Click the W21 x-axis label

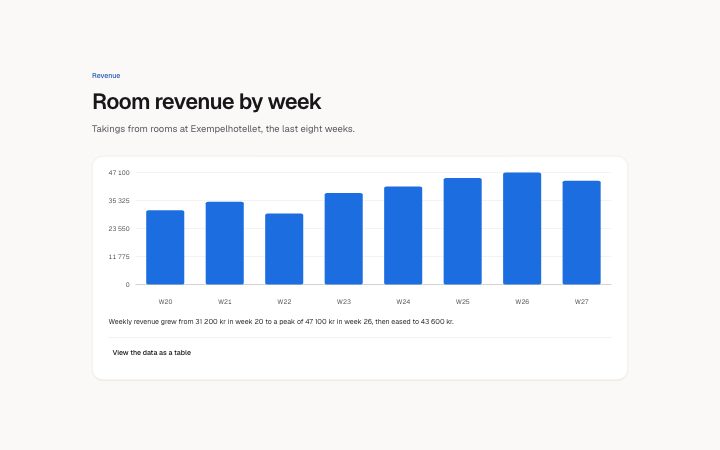pyautogui.click(x=225, y=302)
